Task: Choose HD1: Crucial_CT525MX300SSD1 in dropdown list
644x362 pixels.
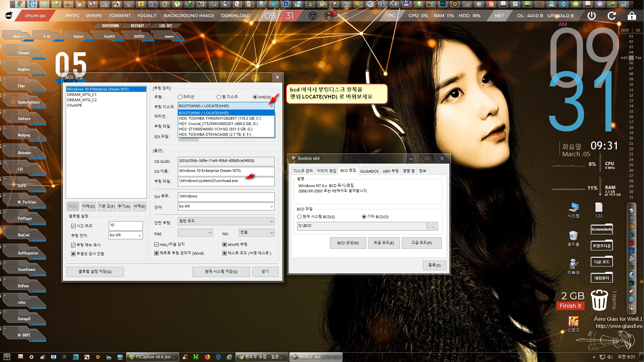Action: [x=226, y=124]
